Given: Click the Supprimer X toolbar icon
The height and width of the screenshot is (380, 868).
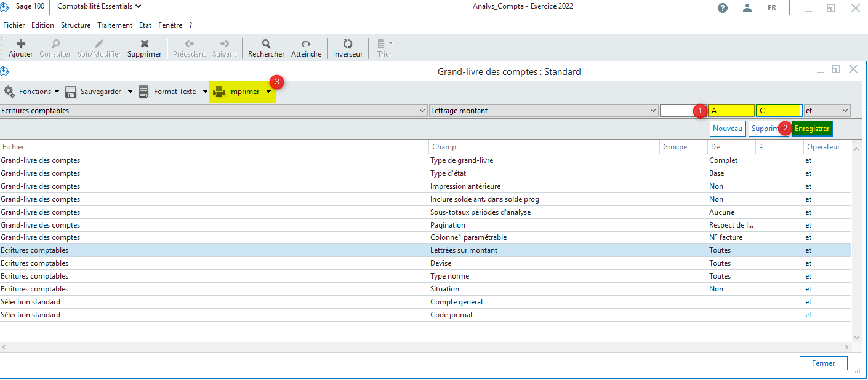Looking at the screenshot, I should click(x=144, y=44).
